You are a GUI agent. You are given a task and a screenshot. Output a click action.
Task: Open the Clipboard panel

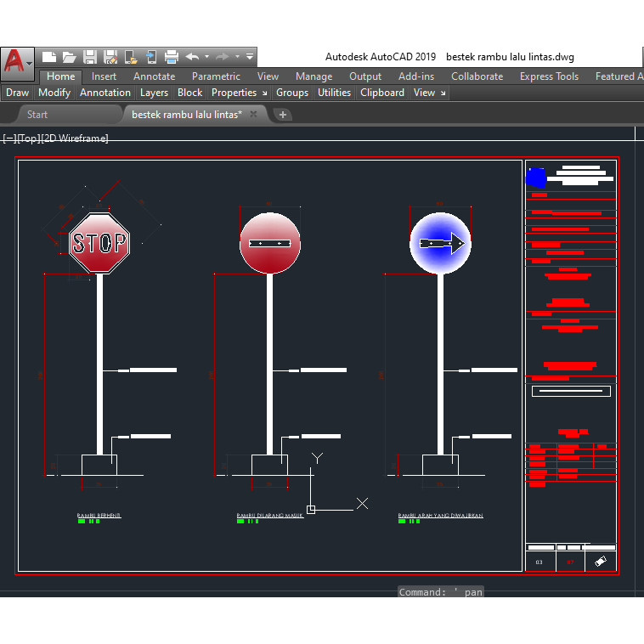point(382,93)
